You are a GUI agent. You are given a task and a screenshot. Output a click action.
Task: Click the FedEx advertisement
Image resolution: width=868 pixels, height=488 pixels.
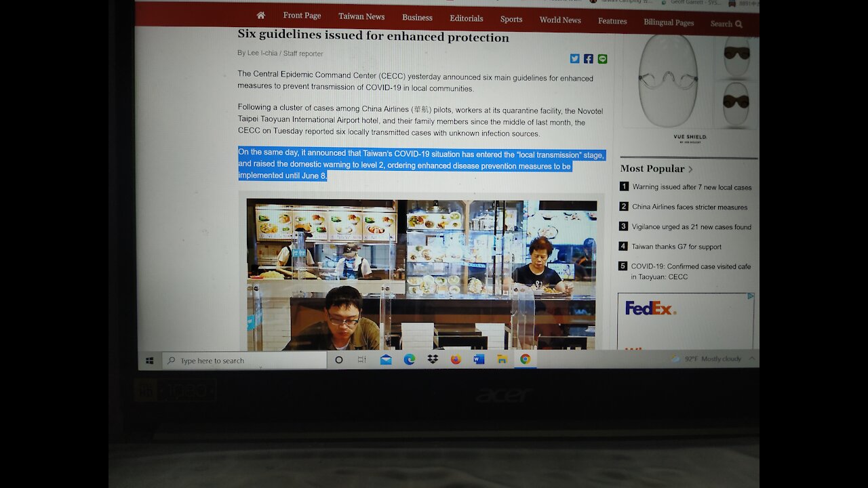point(686,321)
